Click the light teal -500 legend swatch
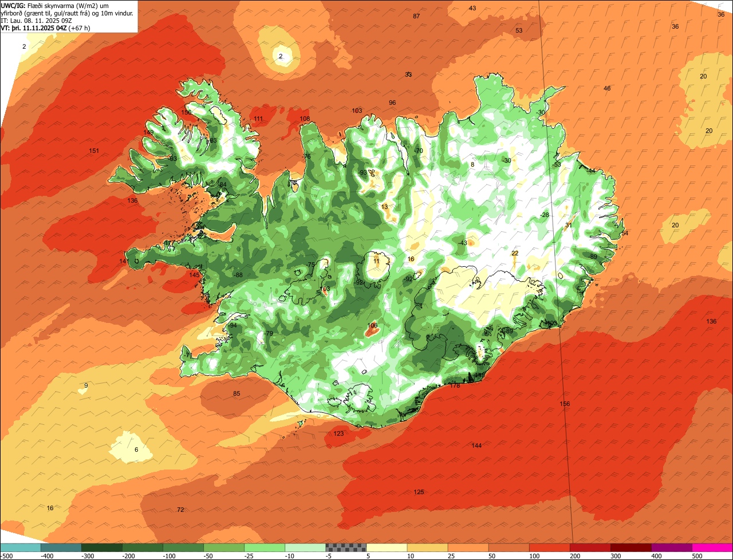 pyautogui.click(x=20, y=547)
